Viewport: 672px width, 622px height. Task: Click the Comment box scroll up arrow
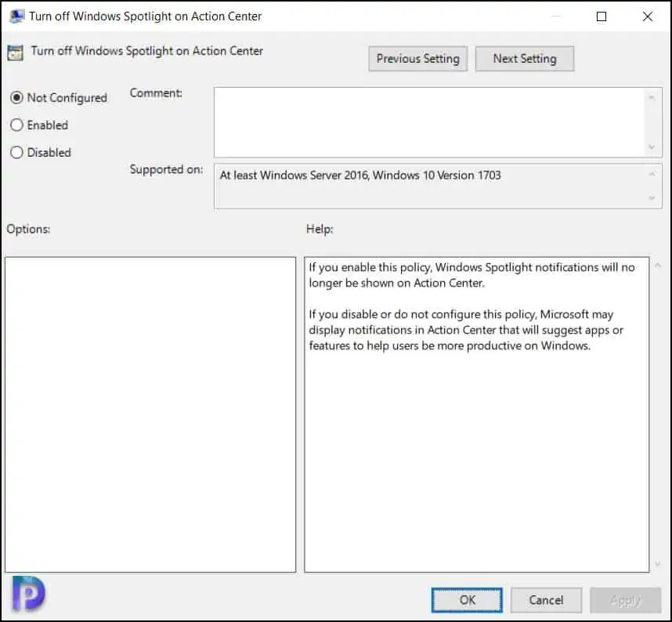652,98
